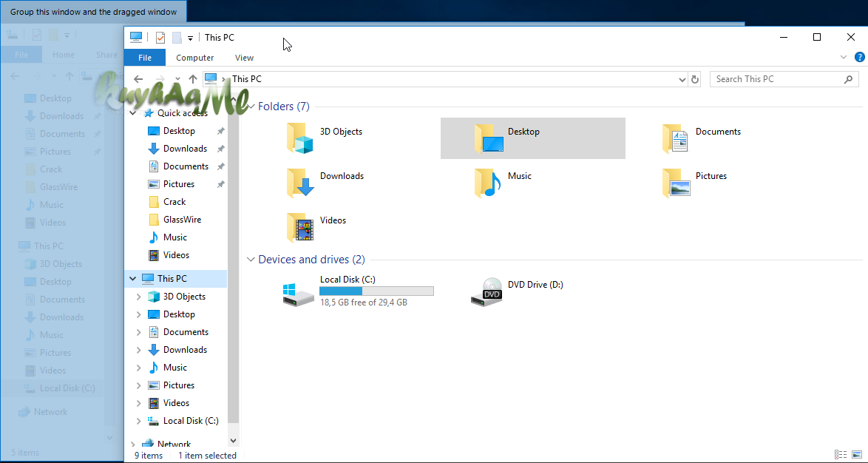Open the Documents folder in main pane
The width and height of the screenshot is (868, 463).
coord(675,138)
